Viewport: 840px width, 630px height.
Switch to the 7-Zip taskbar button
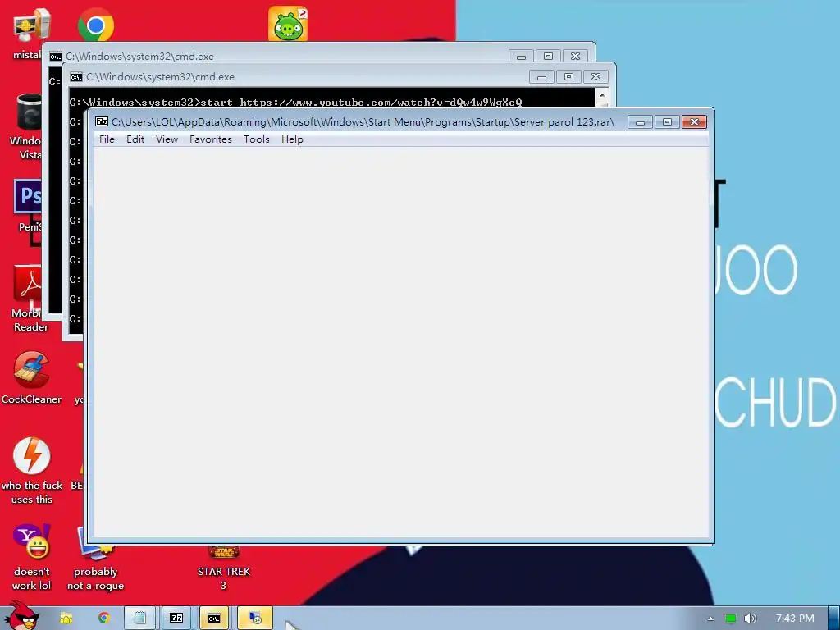(177, 619)
